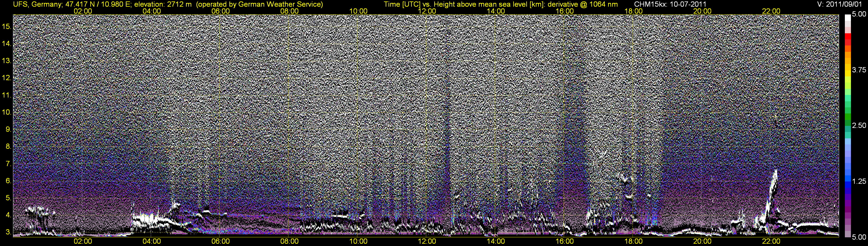868x246 pixels.
Task: Click the 2.50 value on color scale
Action: tap(859, 125)
